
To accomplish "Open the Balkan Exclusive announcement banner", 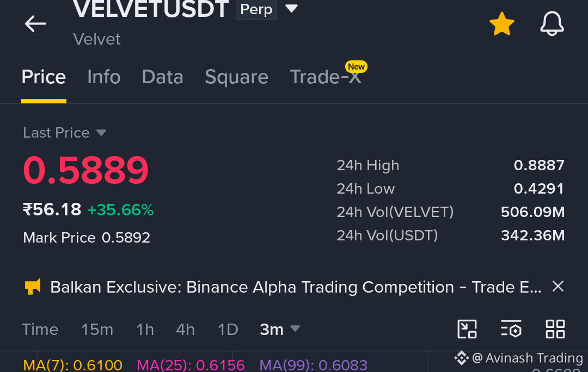I will click(296, 287).
